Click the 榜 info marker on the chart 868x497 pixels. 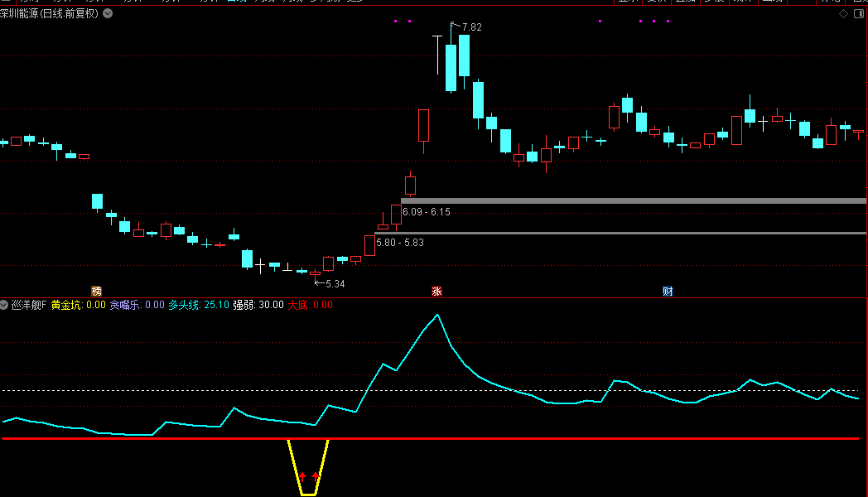[x=96, y=291]
